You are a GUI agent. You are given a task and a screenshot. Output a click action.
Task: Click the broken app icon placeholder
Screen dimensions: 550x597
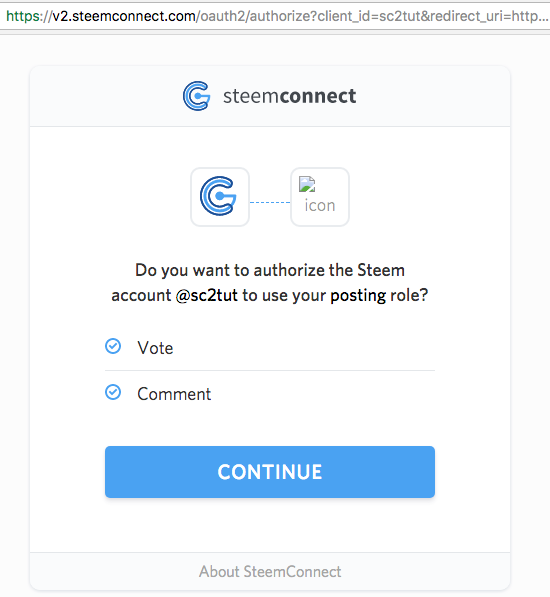[320, 197]
